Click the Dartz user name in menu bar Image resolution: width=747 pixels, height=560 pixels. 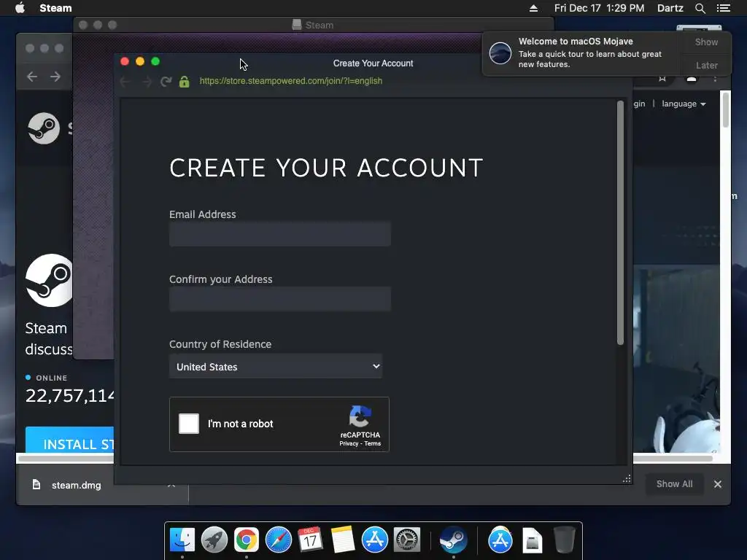point(670,8)
